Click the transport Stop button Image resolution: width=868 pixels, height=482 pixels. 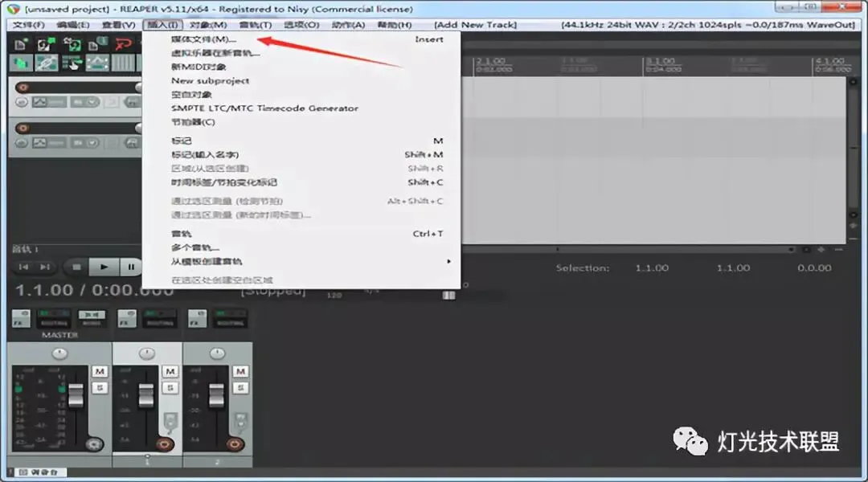(x=76, y=268)
